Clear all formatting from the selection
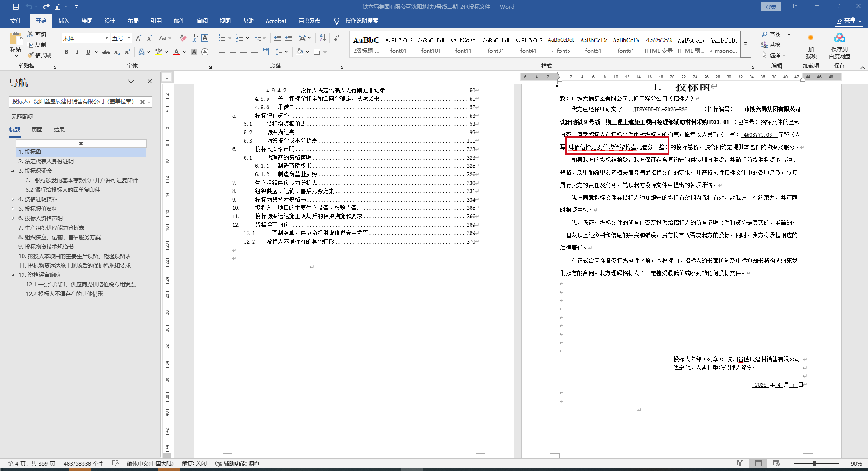868x471 pixels. 183,38
